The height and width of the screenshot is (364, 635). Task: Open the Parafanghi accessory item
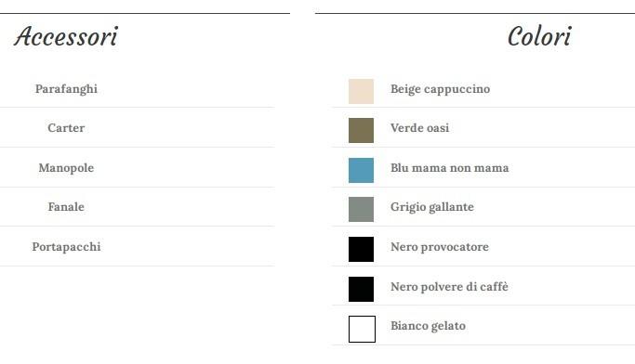click(x=66, y=89)
